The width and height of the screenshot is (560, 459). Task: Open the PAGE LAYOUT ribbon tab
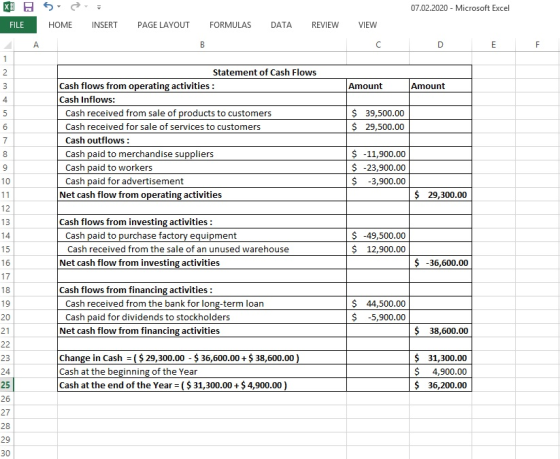(x=163, y=25)
